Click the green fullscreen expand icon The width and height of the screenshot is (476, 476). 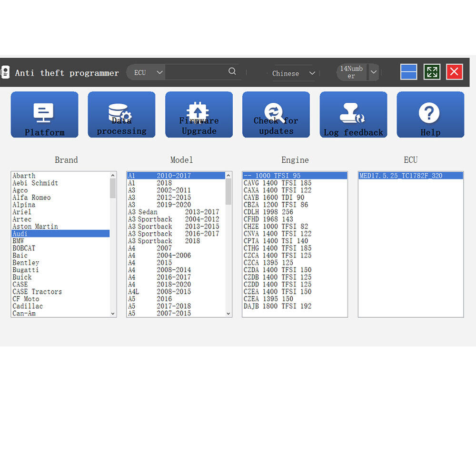(x=432, y=72)
